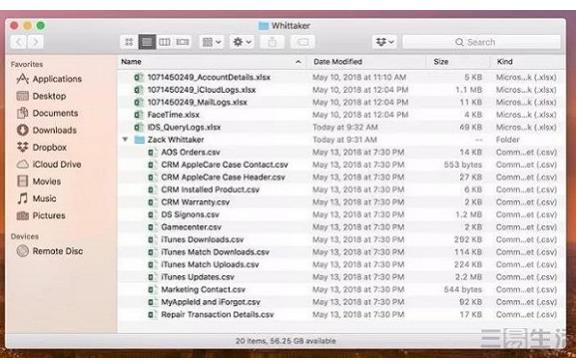The image size is (577, 364).
Task: Switch to column view
Action: point(164,42)
